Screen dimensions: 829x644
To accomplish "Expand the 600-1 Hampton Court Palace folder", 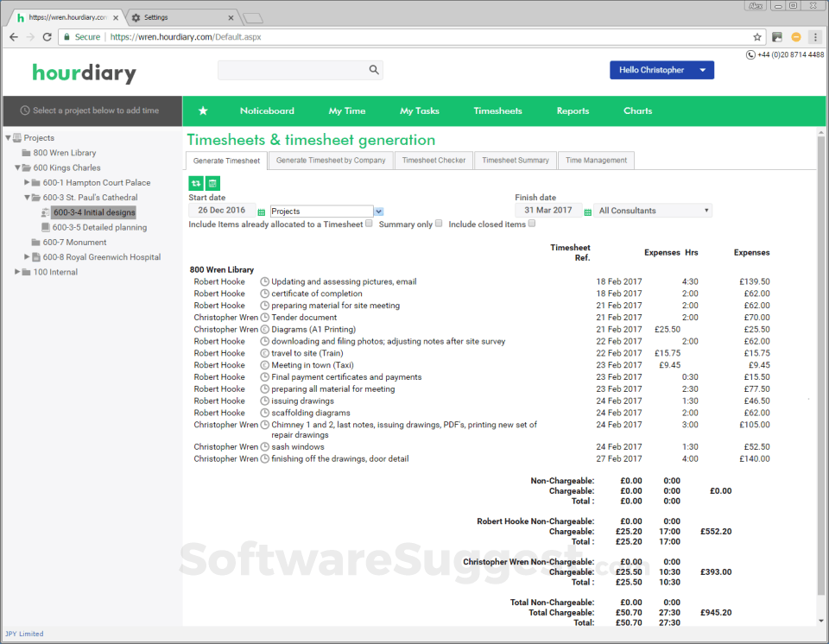I will [27, 182].
